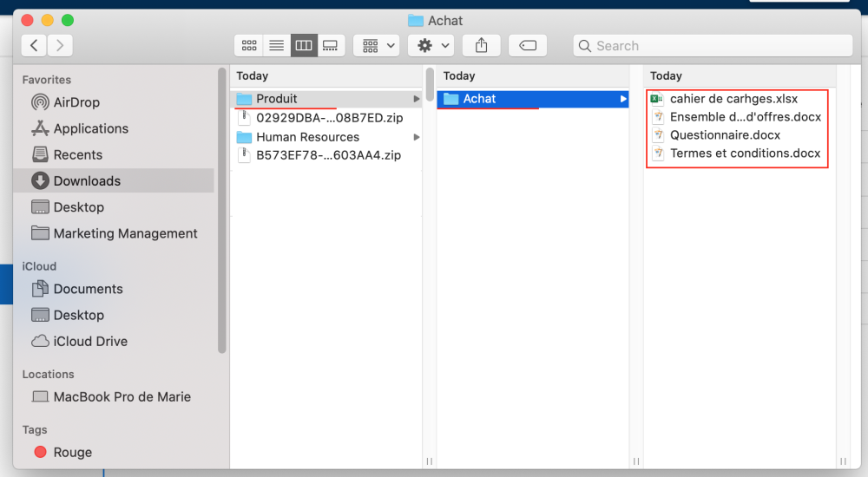The width and height of the screenshot is (868, 477).
Task: Expand Produit folder with its arrow
Action: click(417, 99)
